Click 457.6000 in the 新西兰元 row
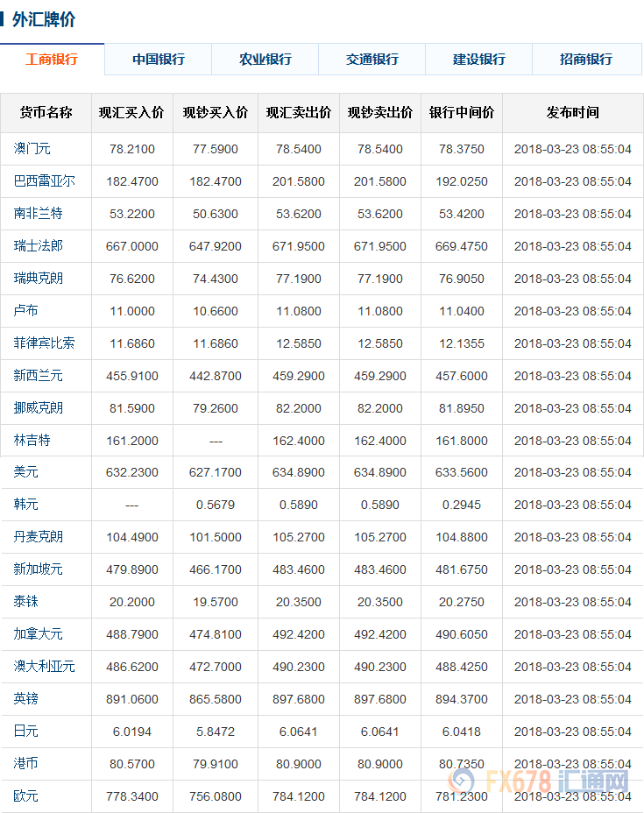The image size is (644, 813). pyautogui.click(x=462, y=377)
